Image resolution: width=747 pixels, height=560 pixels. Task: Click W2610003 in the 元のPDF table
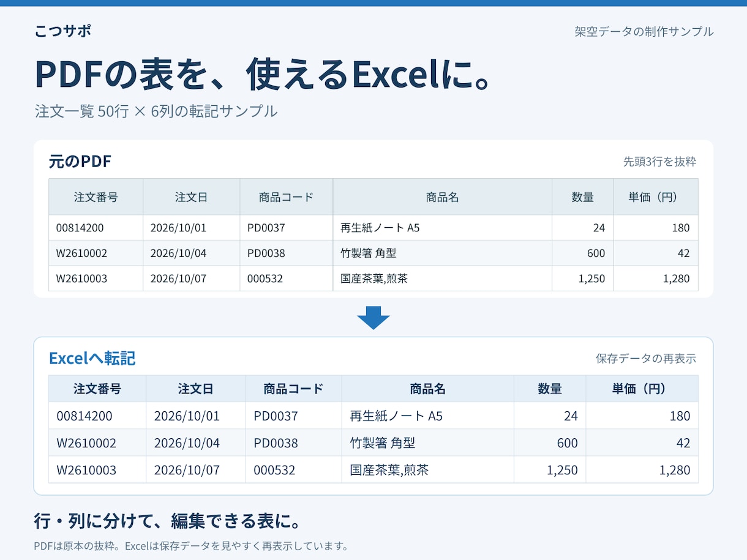coord(81,278)
